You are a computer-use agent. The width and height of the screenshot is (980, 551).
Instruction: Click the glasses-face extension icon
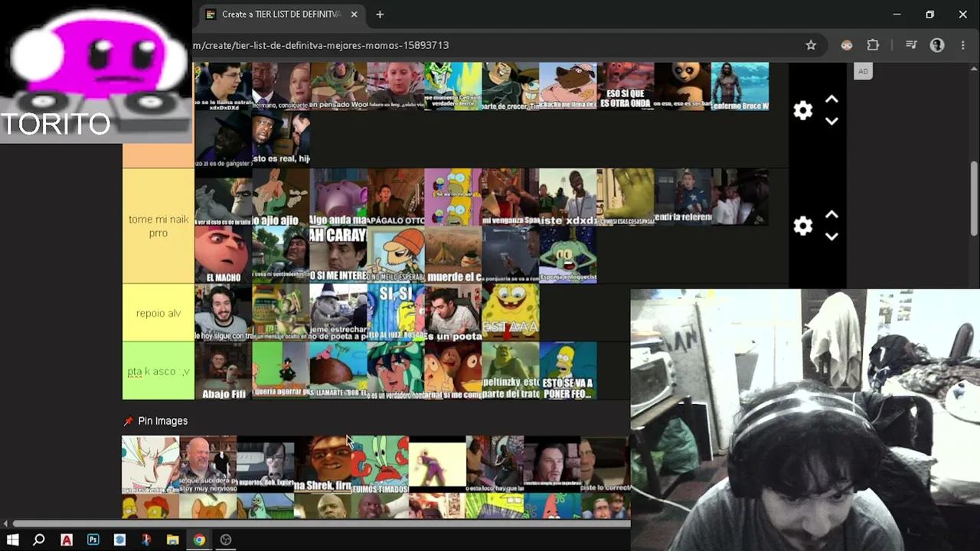click(x=846, y=45)
